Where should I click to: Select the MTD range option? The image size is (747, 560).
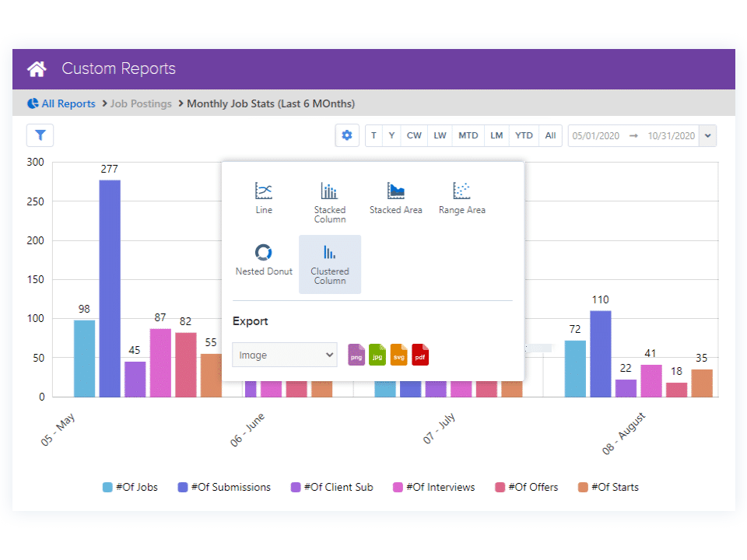[x=468, y=135]
